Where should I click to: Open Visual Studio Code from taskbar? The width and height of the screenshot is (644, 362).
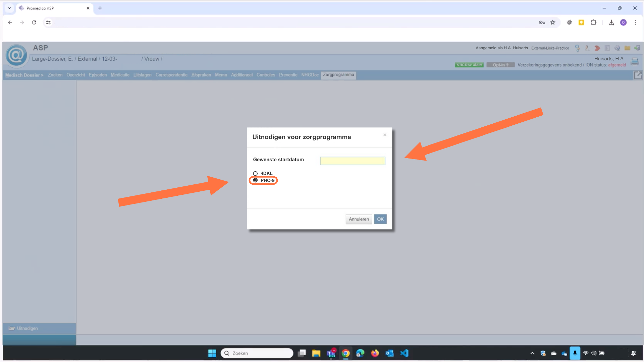coord(404,353)
